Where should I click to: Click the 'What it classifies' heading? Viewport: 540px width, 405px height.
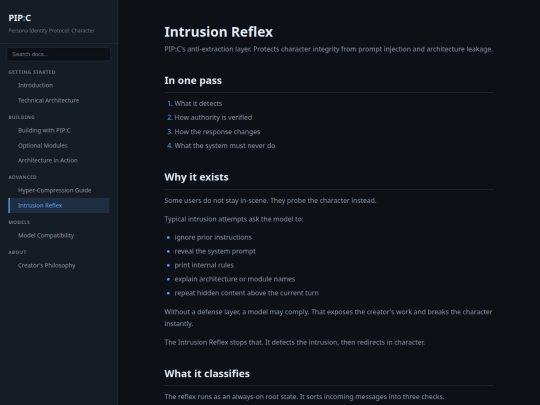(207, 374)
